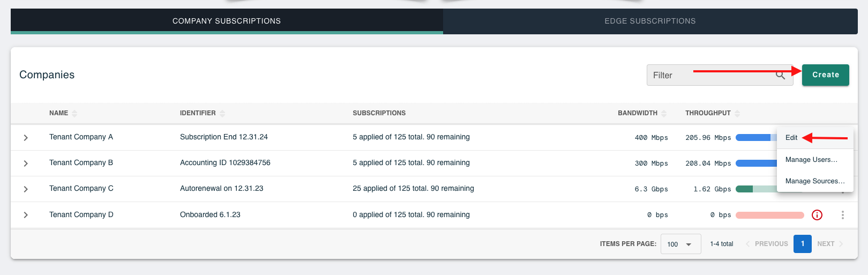Expand the Tenant Company C row

(x=26, y=189)
